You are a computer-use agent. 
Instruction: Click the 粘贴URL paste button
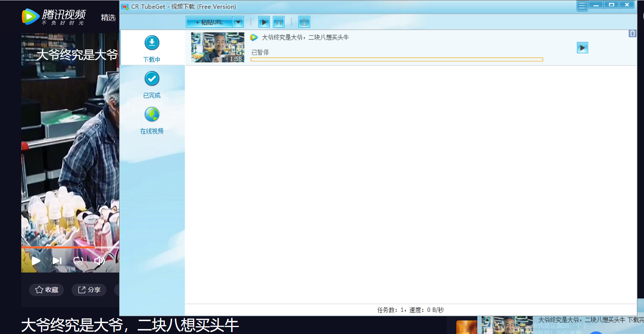pos(210,22)
